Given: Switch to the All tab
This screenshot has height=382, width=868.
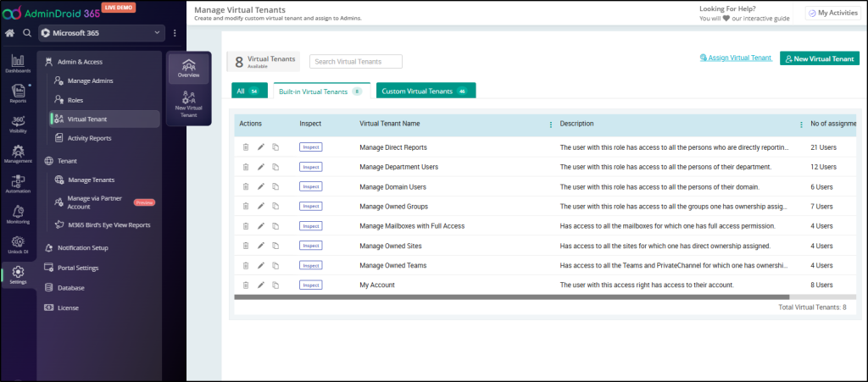Looking at the screenshot, I should (249, 91).
